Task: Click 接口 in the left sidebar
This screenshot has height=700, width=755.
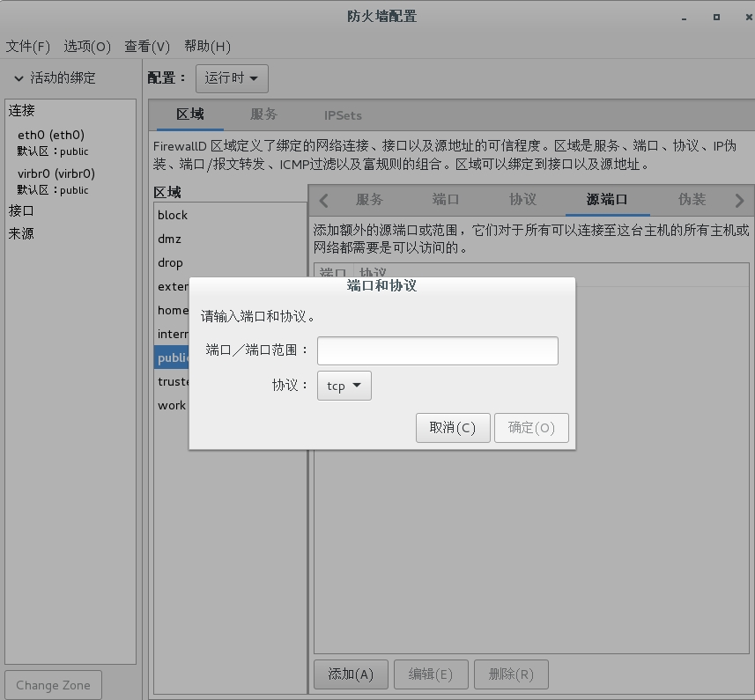Action: coord(20,210)
